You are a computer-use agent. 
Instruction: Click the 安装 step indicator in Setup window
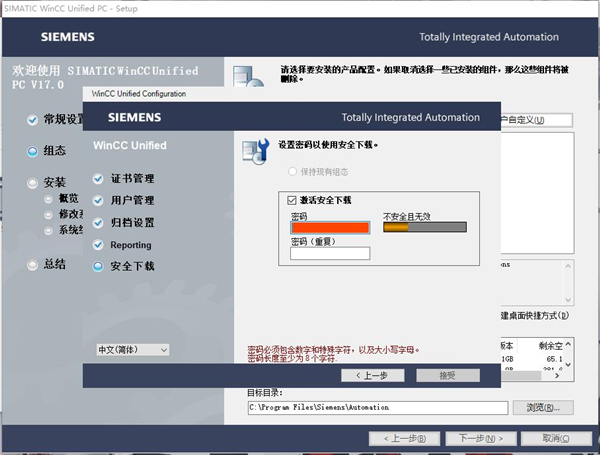pyautogui.click(x=33, y=183)
